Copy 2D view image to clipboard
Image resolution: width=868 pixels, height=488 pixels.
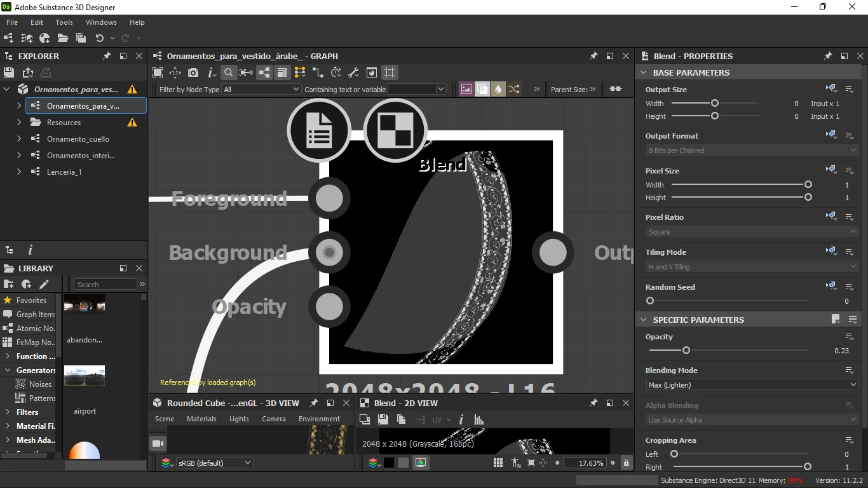click(x=401, y=419)
